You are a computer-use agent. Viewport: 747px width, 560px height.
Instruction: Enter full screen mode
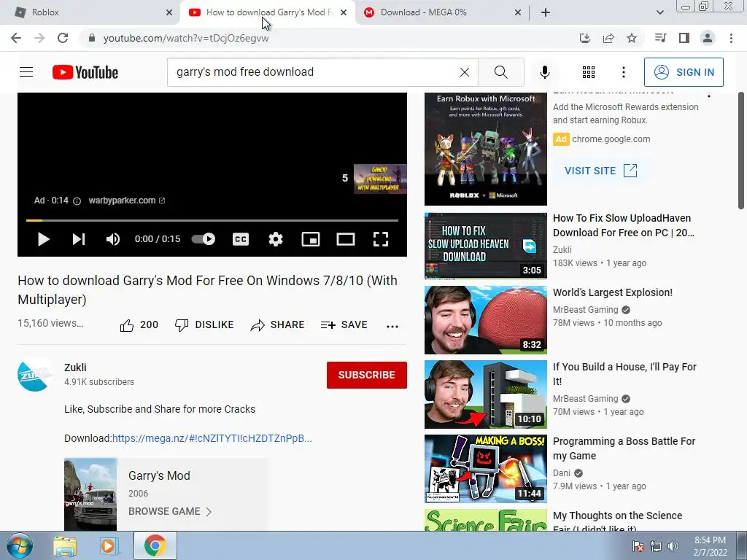coord(381,239)
